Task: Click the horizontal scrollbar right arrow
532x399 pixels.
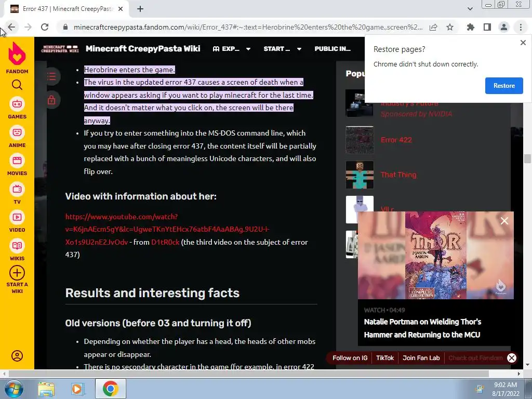Action: click(519, 374)
